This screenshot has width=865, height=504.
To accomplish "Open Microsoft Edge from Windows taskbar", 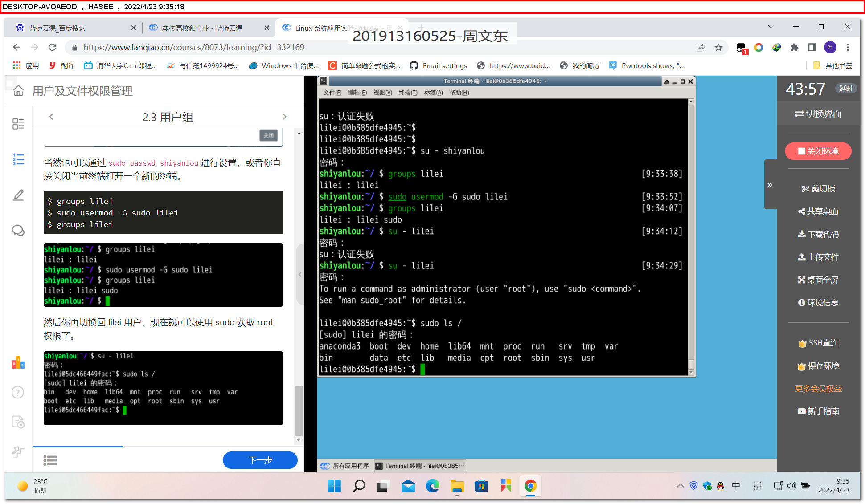I will (432, 486).
